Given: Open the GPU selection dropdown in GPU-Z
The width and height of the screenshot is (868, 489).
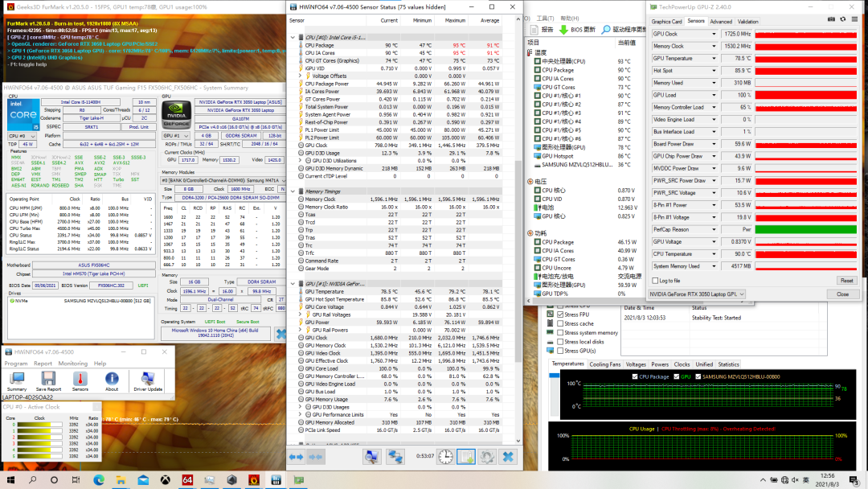Looking at the screenshot, I should (697, 294).
